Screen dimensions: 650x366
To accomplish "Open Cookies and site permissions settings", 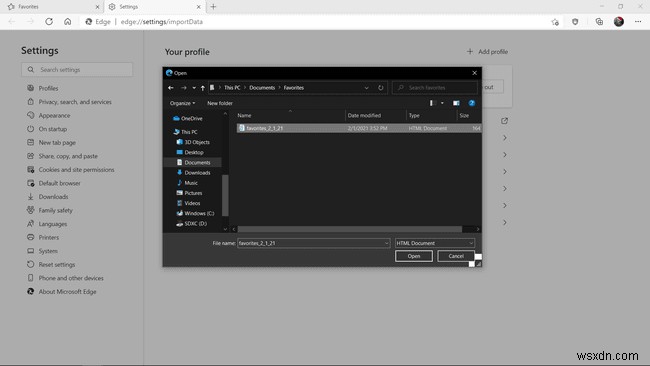I will pos(76,170).
